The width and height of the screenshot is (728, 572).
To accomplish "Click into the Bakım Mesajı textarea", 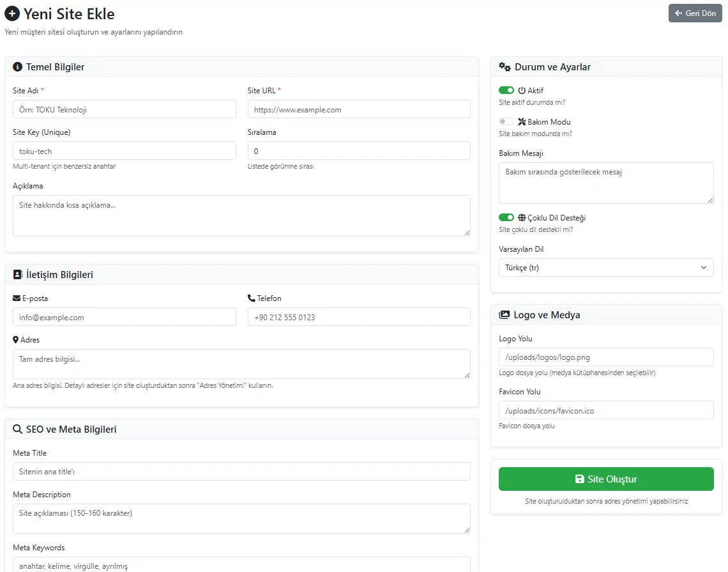I will 605,183.
